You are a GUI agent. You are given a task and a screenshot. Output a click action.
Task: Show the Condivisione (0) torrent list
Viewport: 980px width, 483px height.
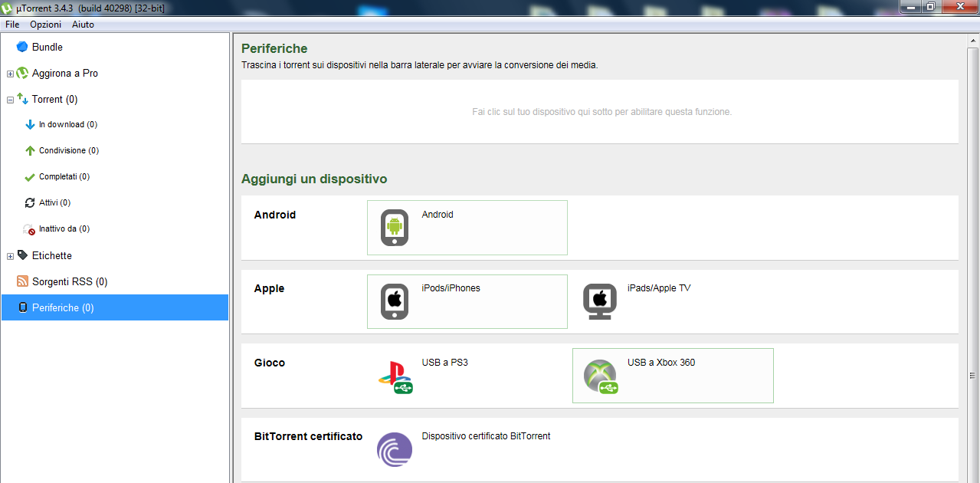point(69,151)
